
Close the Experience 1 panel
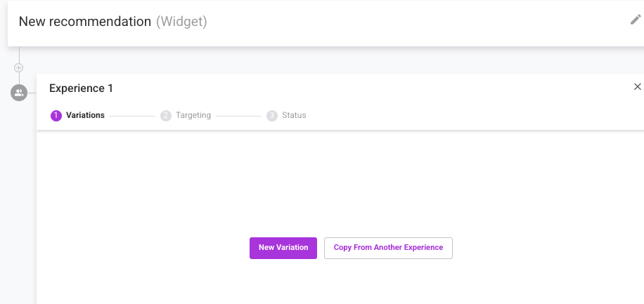[638, 86]
